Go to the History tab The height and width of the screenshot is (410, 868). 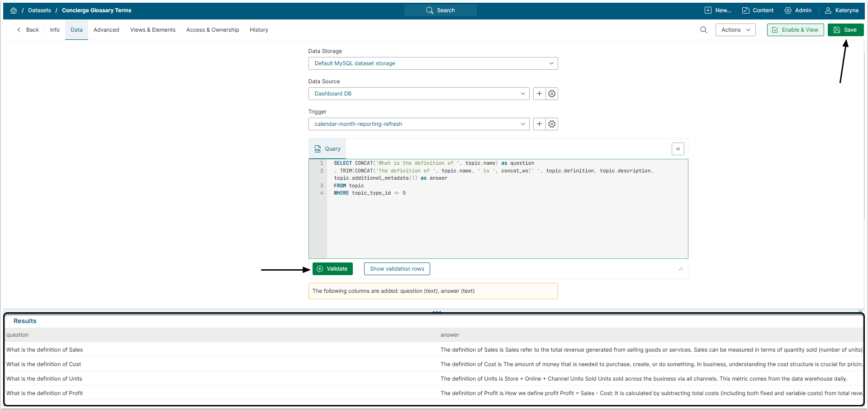coord(259,30)
